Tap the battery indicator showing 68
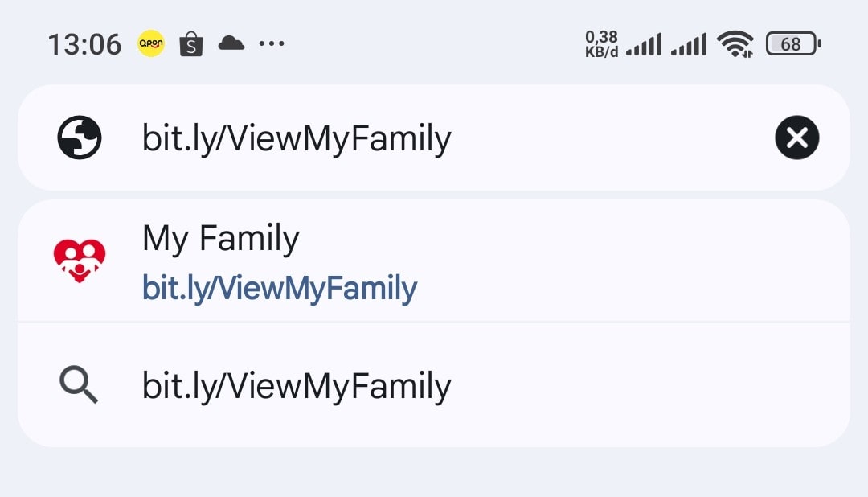Image resolution: width=868 pixels, height=497 pixels. pyautogui.click(x=792, y=43)
